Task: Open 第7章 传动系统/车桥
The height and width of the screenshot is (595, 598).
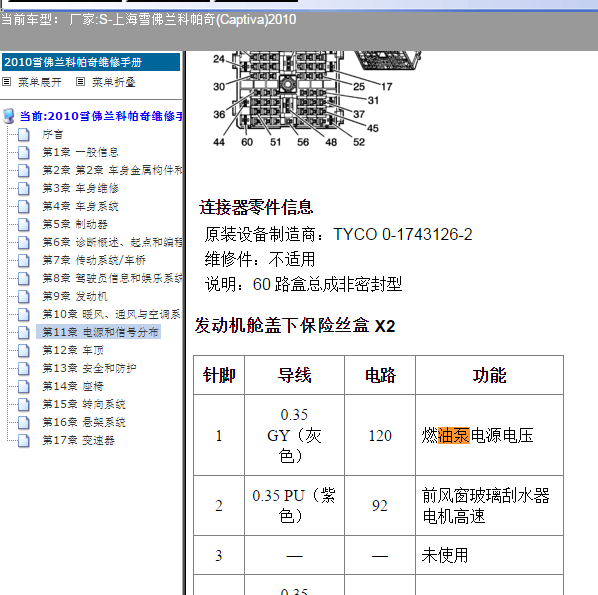Action: 94,260
